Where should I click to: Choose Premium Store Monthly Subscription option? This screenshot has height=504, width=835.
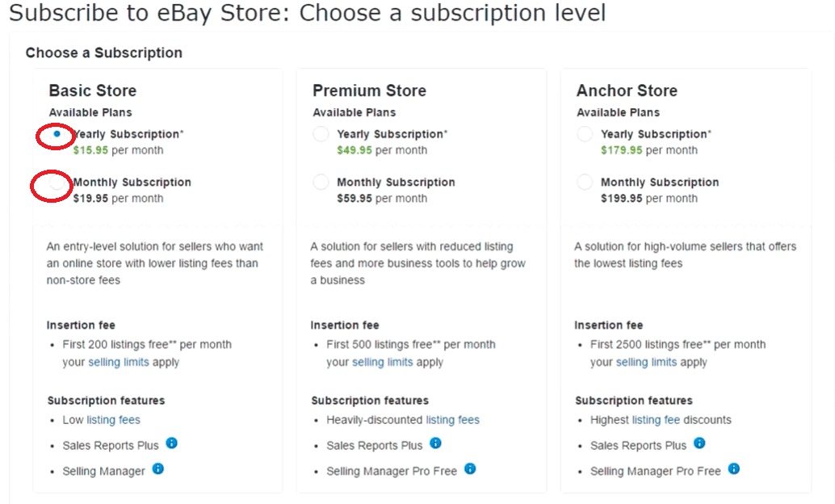pyautogui.click(x=321, y=183)
